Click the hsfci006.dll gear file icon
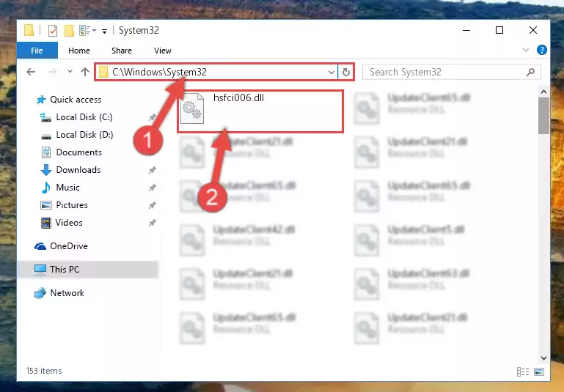 tap(192, 108)
